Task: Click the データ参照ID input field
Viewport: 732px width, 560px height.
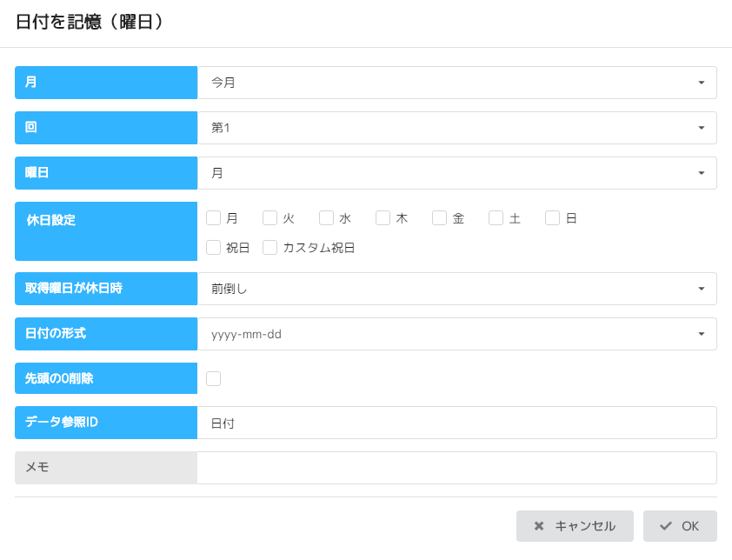Action: pos(456,423)
